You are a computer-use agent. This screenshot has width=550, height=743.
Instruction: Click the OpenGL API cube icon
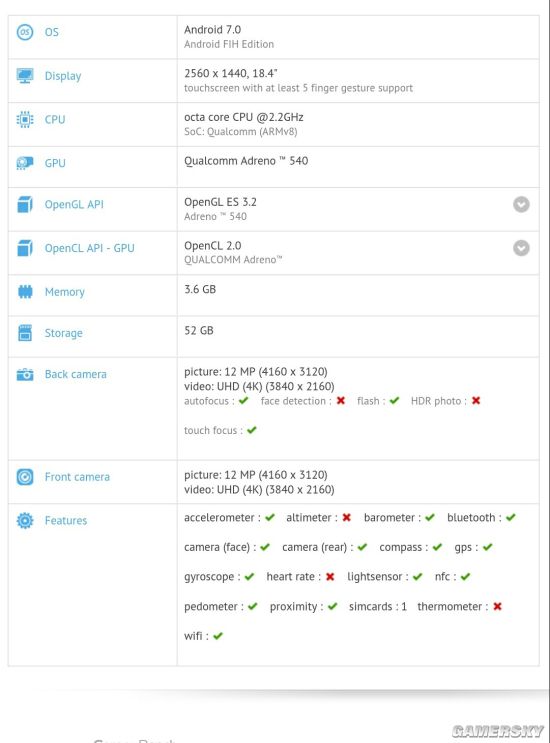25,204
